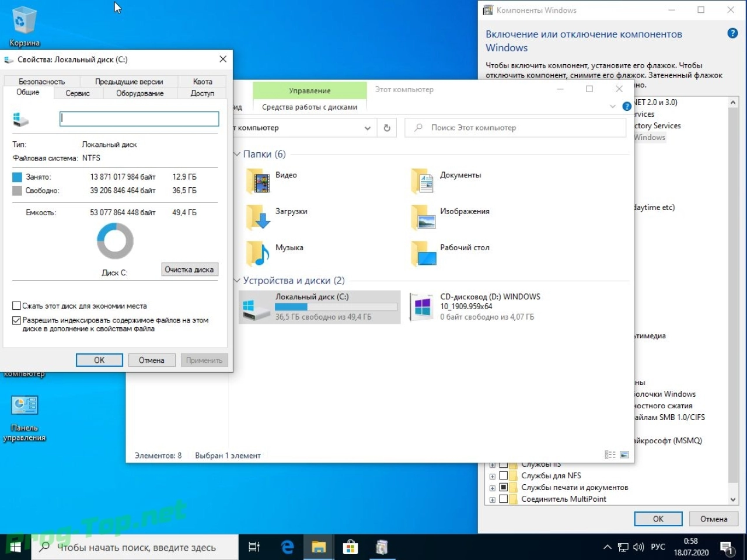Open the Средства работы с дисками ribbon tab
This screenshot has width=747, height=560.
[309, 107]
